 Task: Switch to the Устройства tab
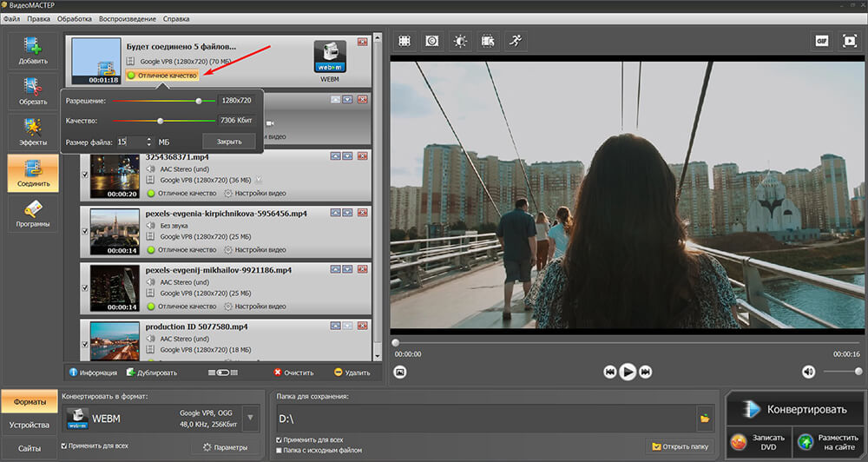click(x=29, y=425)
